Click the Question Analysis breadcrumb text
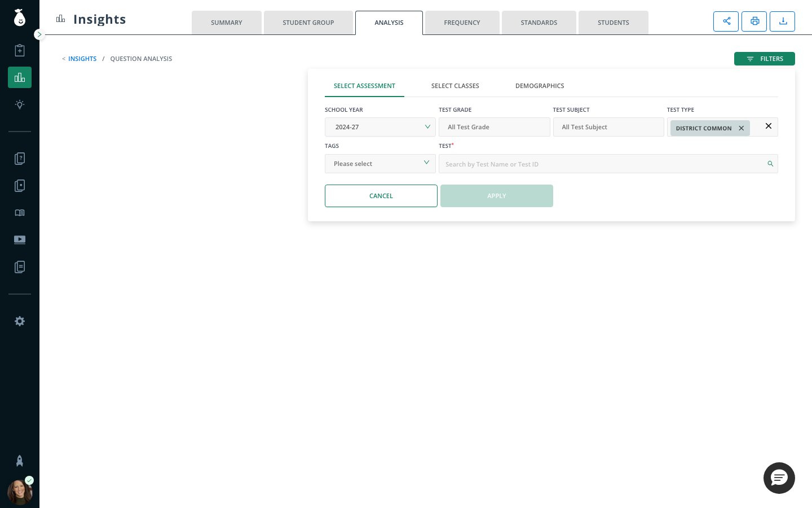This screenshot has height=508, width=812. coord(141,59)
